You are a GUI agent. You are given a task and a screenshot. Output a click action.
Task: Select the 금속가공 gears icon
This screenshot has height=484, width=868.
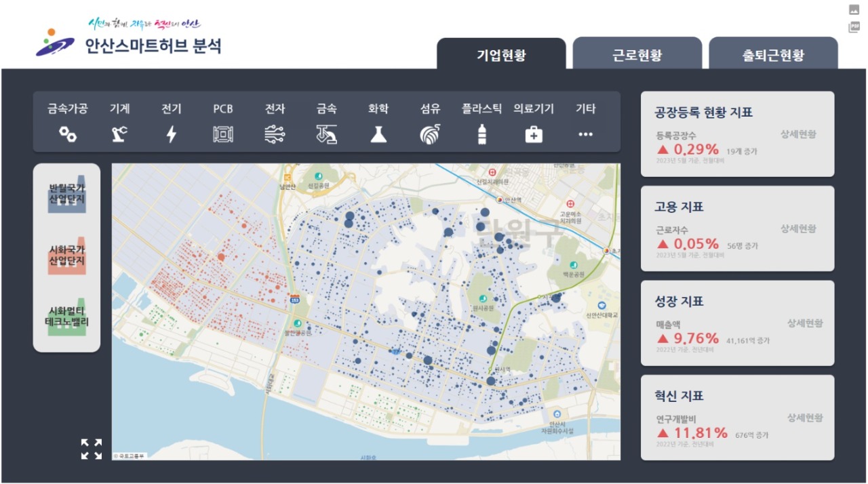(x=67, y=134)
